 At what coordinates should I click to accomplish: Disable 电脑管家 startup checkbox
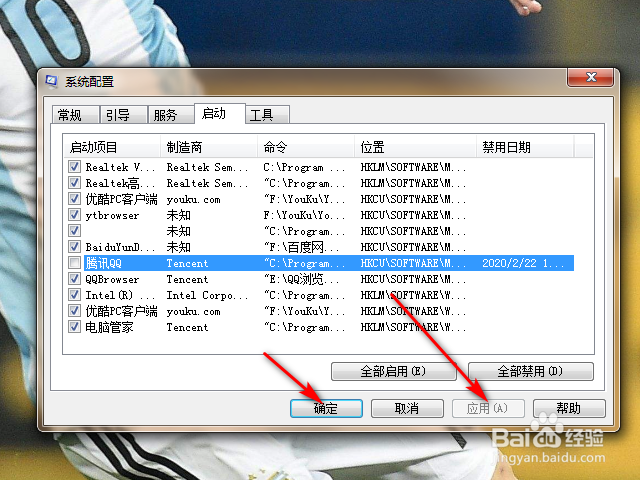tap(74, 327)
